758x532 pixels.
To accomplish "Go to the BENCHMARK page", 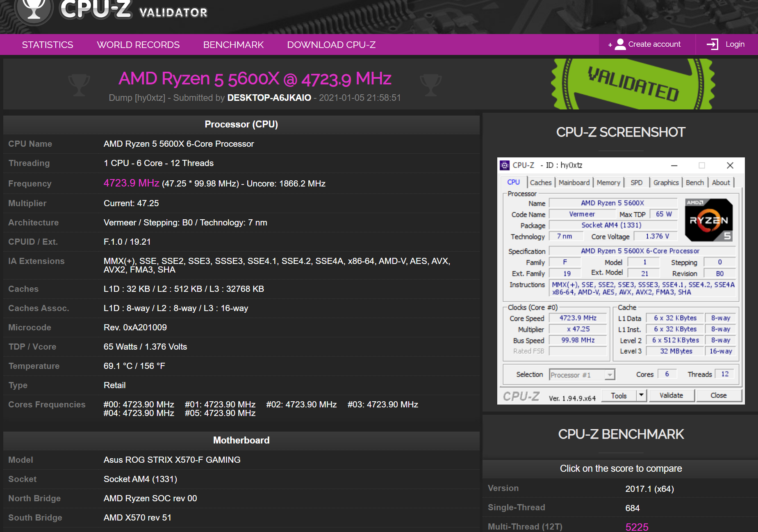I will pos(233,45).
